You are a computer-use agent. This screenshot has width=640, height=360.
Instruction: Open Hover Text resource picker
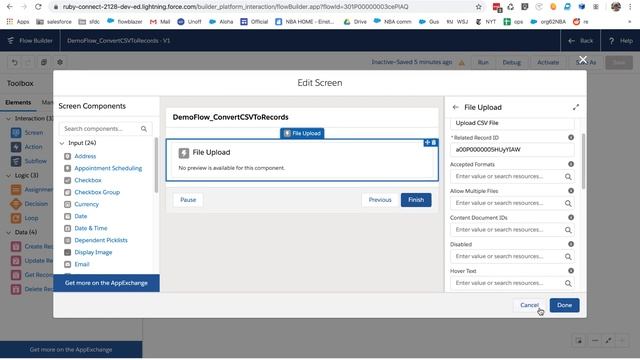click(512, 283)
